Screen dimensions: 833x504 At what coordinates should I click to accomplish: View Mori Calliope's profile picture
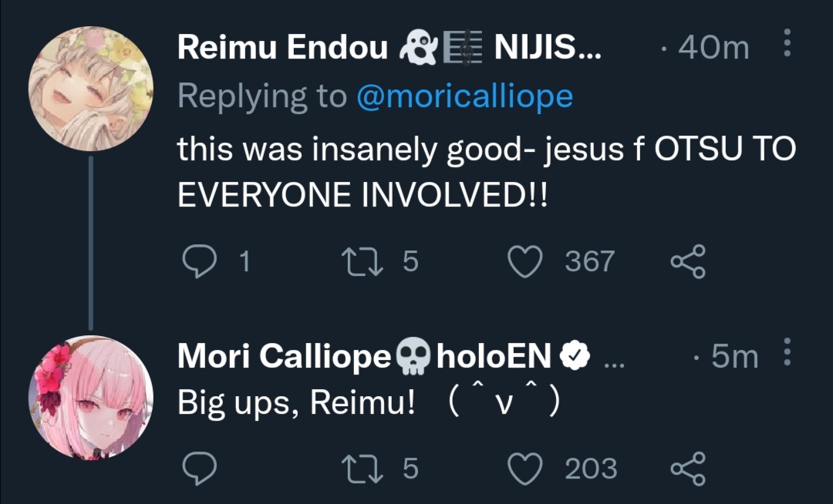point(91,398)
